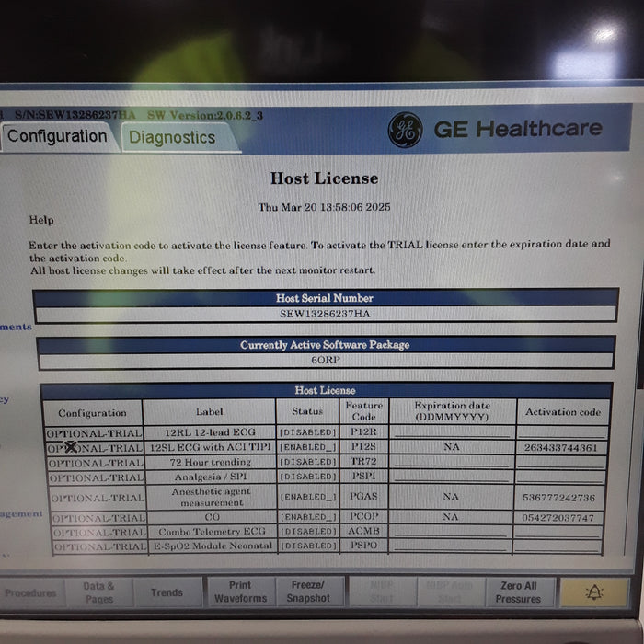Click the timestamp Thu Mar 20 13:58:06 2025

tap(324, 207)
